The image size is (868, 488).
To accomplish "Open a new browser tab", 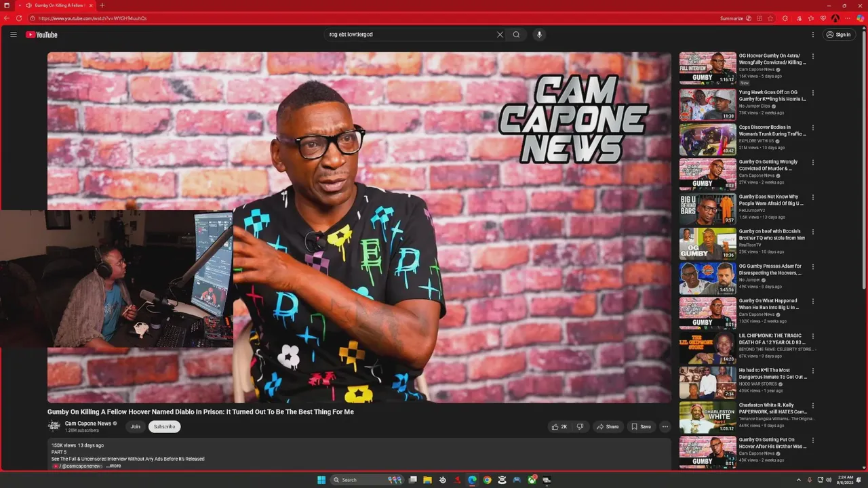I will pyautogui.click(x=102, y=5).
